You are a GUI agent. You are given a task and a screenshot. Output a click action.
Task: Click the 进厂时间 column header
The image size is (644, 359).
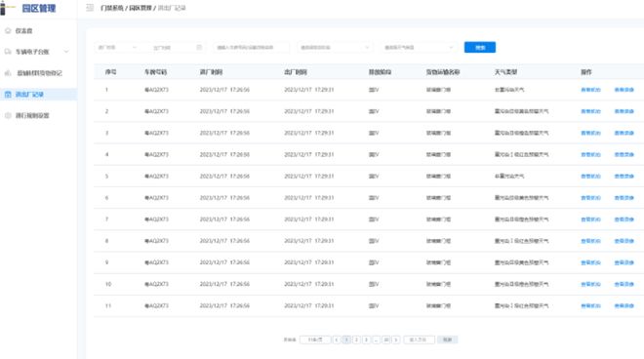pos(211,72)
